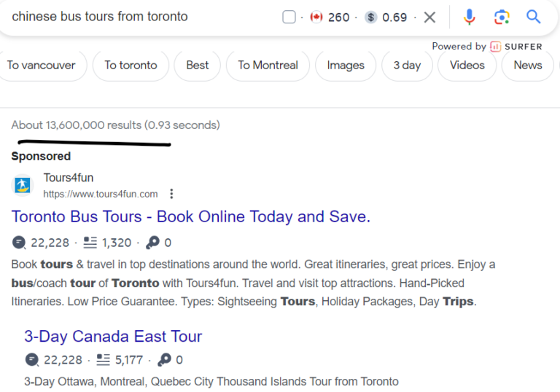The width and height of the screenshot is (560, 392).
Task: Open three-dot menu next to tours4fun URL
Action: pyautogui.click(x=172, y=194)
